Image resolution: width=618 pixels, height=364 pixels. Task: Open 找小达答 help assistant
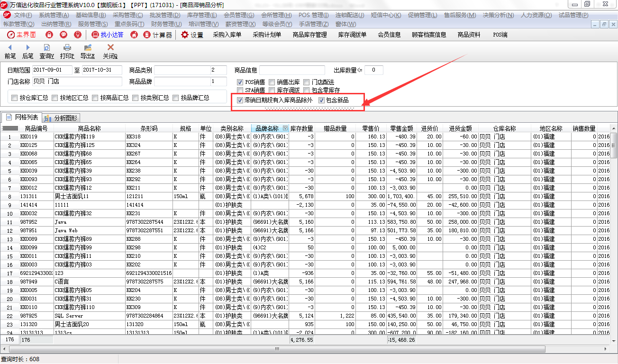coord(108,35)
